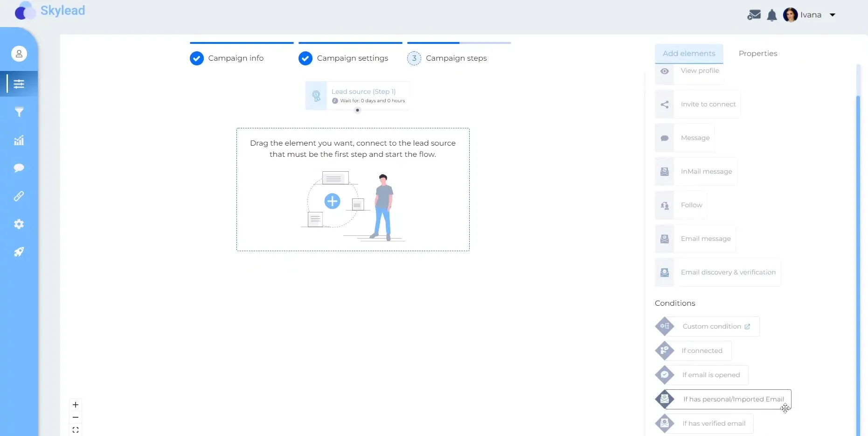Open the gear settings sidebar icon
This screenshot has width=868, height=436.
tap(19, 224)
